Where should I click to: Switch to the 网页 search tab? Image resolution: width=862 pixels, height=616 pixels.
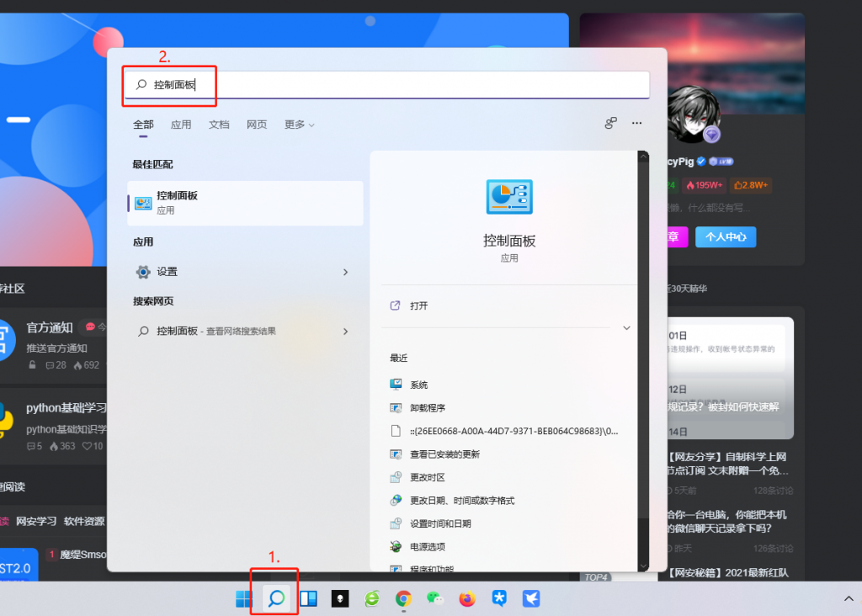(x=257, y=125)
